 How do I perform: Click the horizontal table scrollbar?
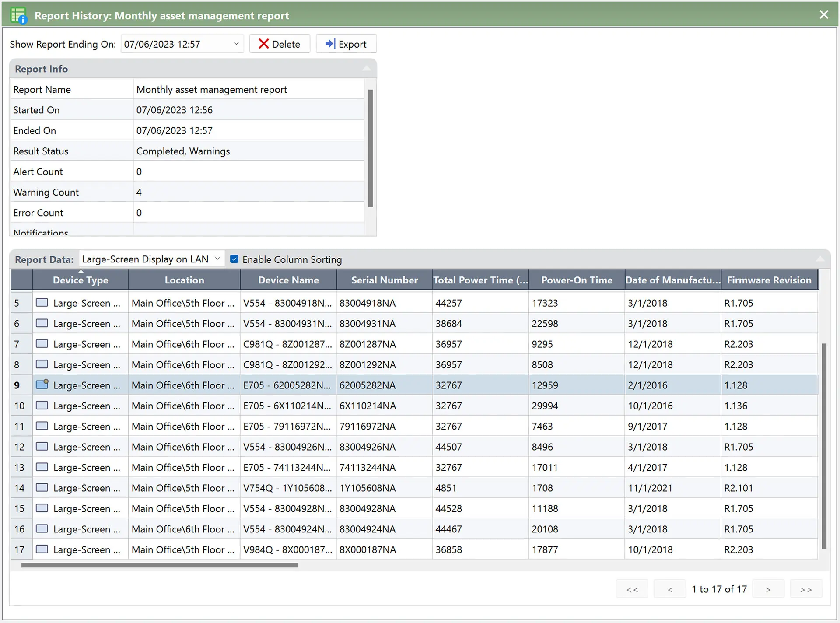coord(160,565)
